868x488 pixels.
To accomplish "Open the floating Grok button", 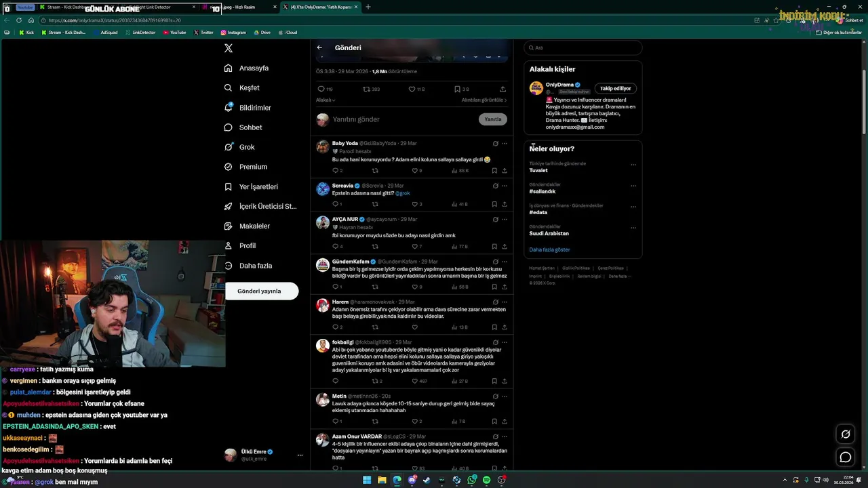I will point(846,434).
